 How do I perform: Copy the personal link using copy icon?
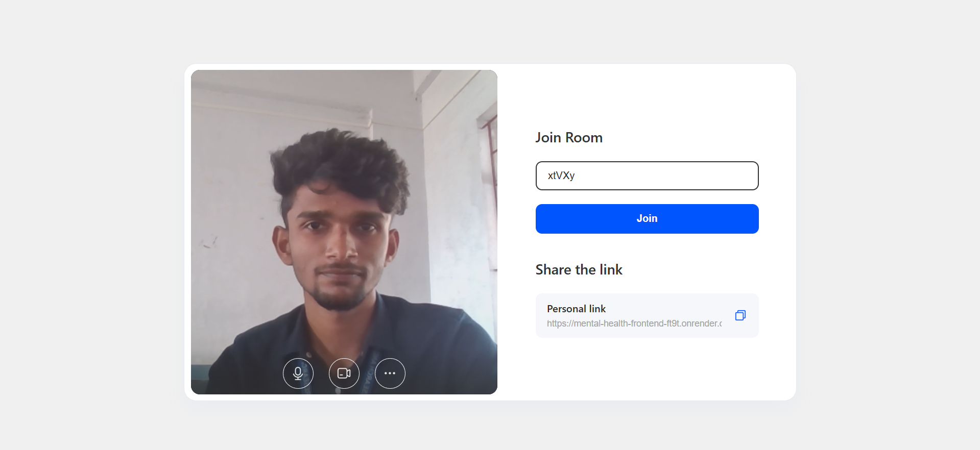click(x=740, y=315)
